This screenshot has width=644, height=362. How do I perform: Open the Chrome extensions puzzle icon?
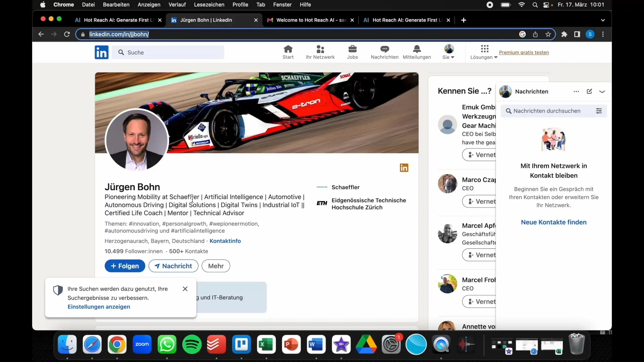pyautogui.click(x=564, y=34)
